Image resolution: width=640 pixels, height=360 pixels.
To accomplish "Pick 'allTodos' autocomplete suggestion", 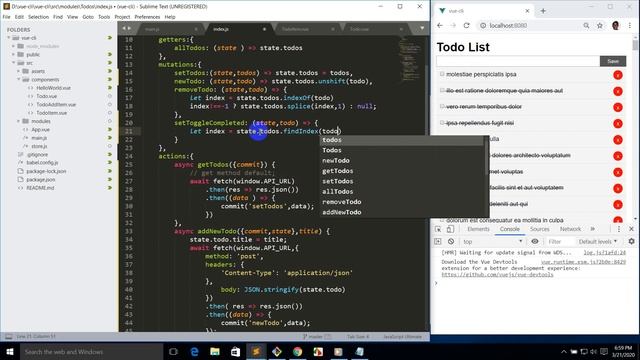I will 402,191.
